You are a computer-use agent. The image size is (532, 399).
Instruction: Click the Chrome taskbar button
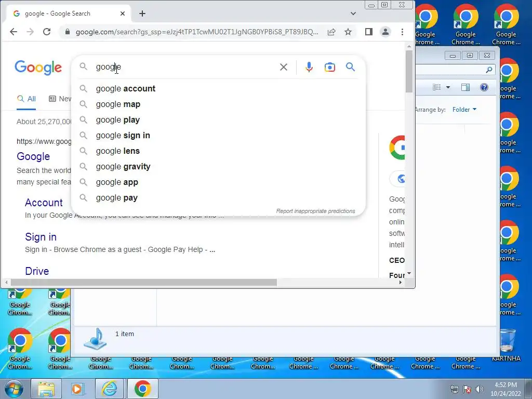coord(142,389)
